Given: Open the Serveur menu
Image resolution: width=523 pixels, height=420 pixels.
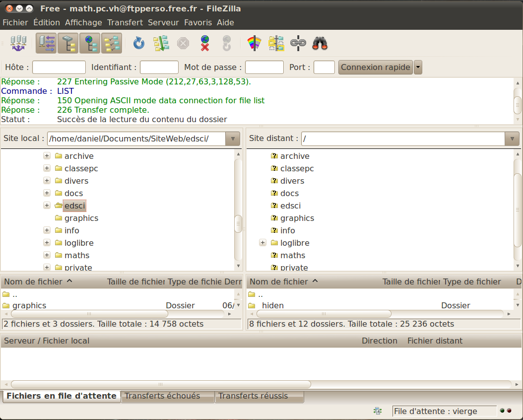Looking at the screenshot, I should click(163, 22).
